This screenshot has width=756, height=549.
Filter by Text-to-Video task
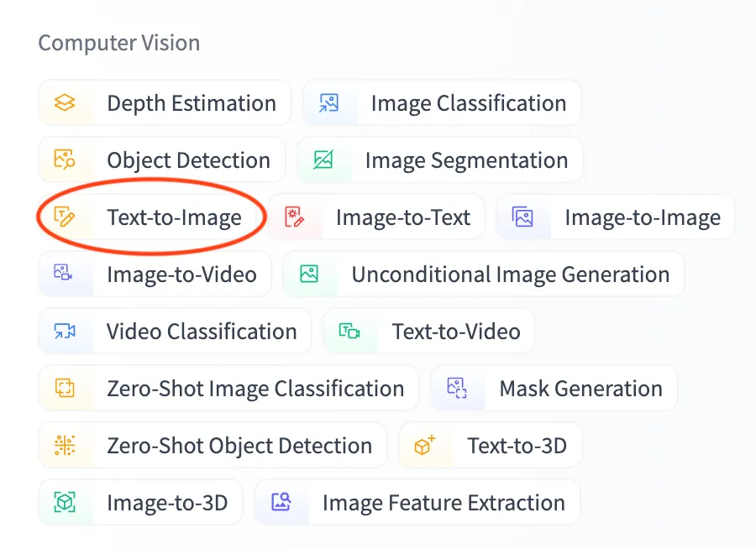[455, 332]
